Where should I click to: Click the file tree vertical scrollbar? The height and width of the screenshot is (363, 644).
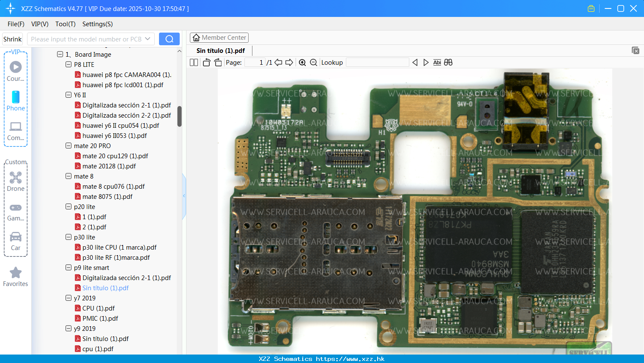[179, 116]
